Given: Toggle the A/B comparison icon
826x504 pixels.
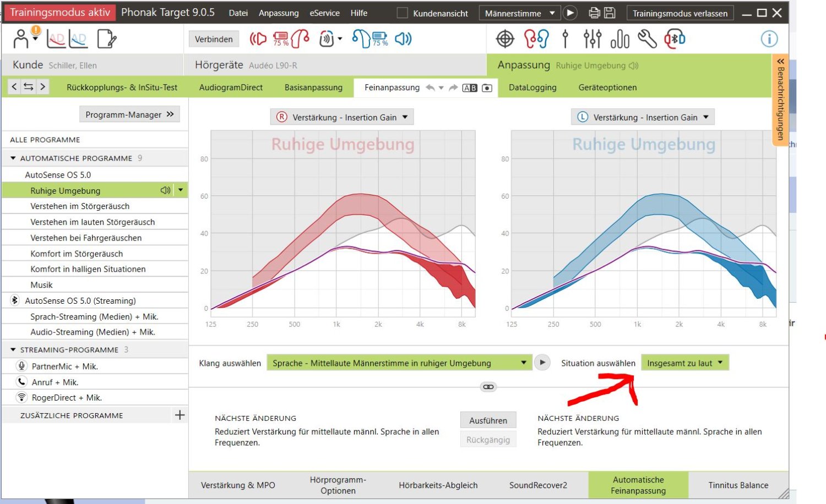Looking at the screenshot, I should (470, 88).
